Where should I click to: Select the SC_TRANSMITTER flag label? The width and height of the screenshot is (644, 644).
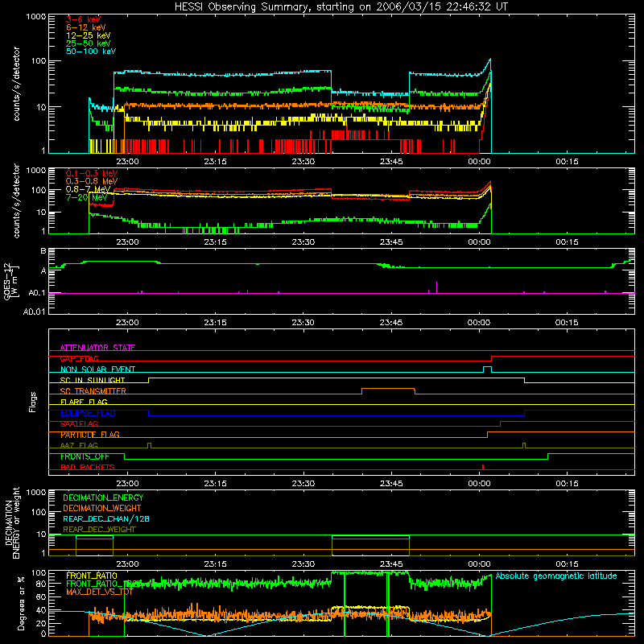click(93, 391)
